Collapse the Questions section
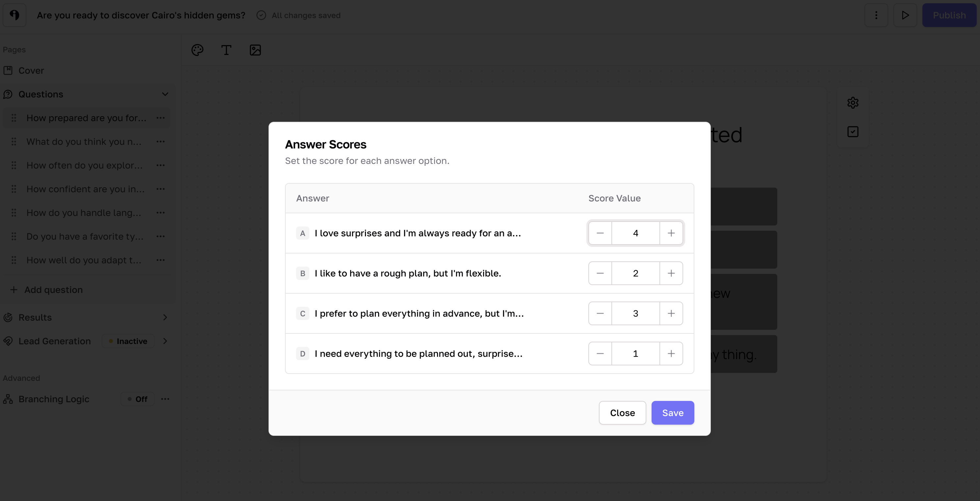This screenshot has height=501, width=980. pos(165,94)
